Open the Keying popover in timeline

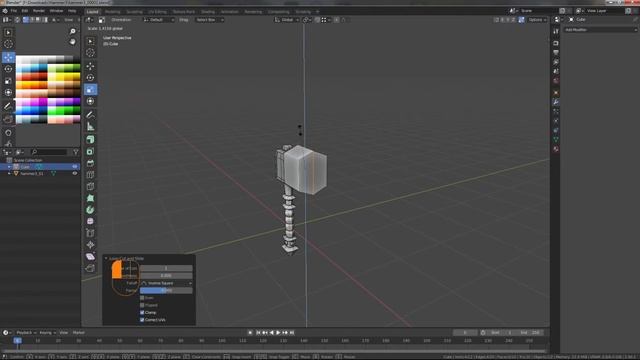(47, 333)
